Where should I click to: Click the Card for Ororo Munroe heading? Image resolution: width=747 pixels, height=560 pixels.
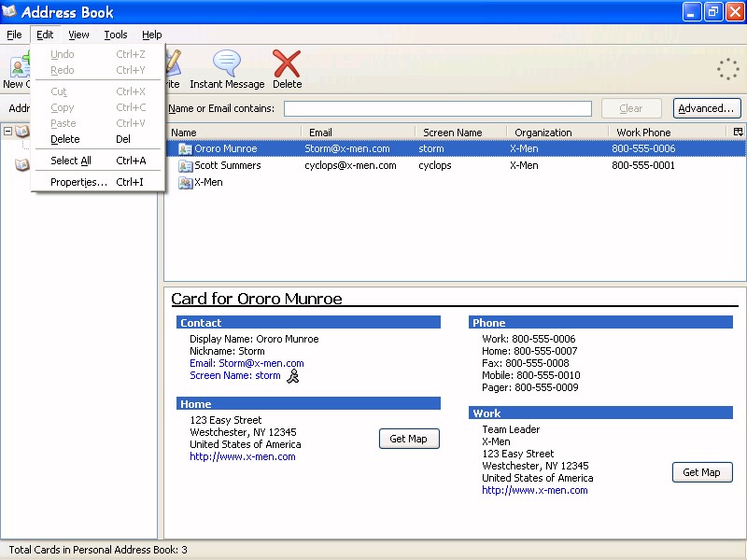256,299
